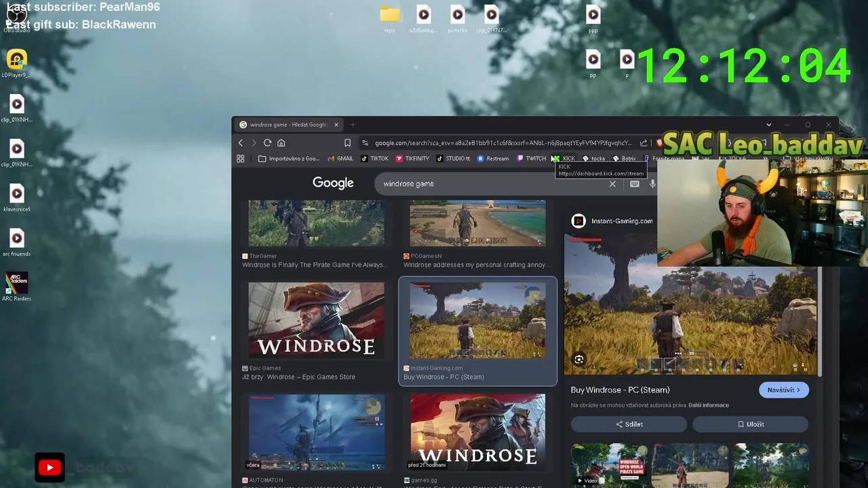The width and height of the screenshot is (868, 488).
Task: Open the Google logo link
Action: 333,183
